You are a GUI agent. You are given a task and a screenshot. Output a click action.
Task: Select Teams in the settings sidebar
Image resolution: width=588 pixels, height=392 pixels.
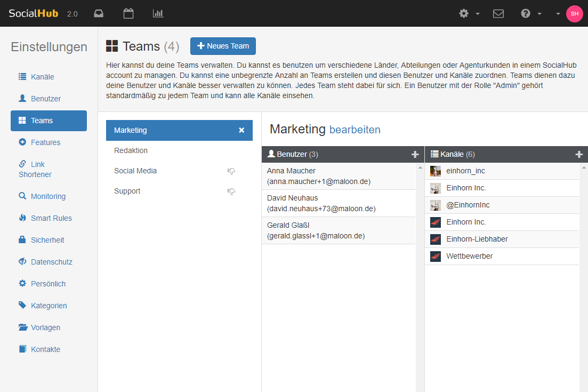[49, 121]
